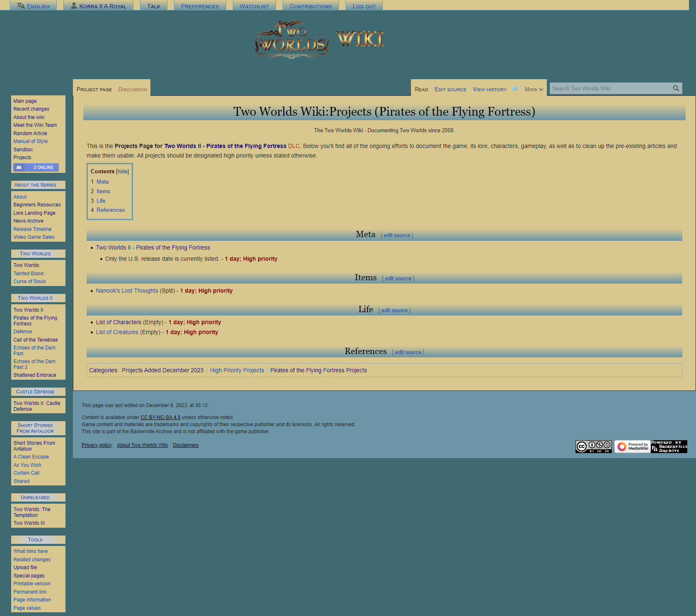Open Upload file tool
This screenshot has height=616, width=696.
pos(25,567)
